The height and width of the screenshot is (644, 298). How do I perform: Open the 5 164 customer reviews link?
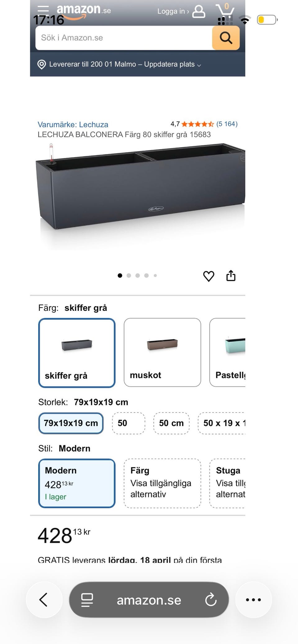click(227, 124)
